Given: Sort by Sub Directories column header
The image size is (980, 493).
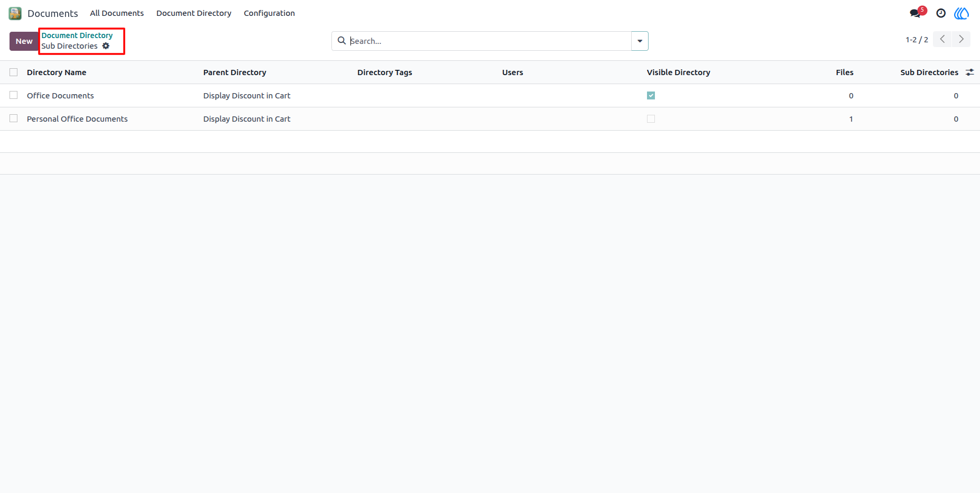Looking at the screenshot, I should tap(929, 72).
